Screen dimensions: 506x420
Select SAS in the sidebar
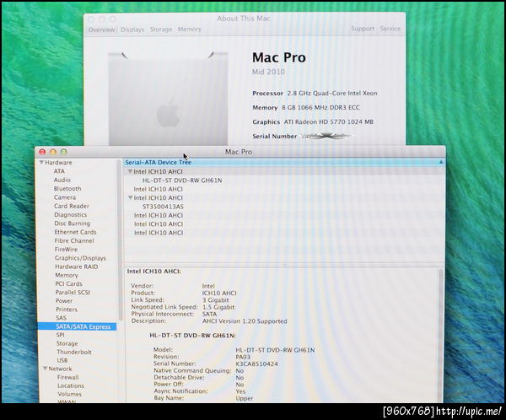61,318
